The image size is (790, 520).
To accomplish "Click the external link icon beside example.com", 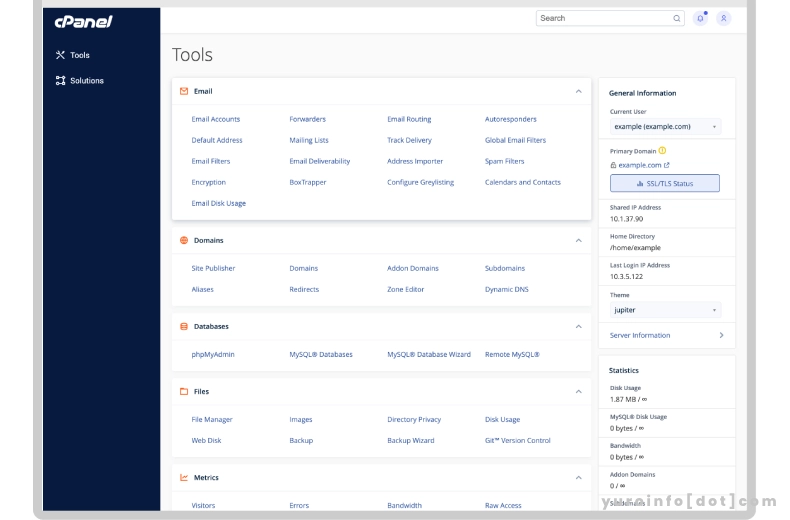I will coord(667,165).
